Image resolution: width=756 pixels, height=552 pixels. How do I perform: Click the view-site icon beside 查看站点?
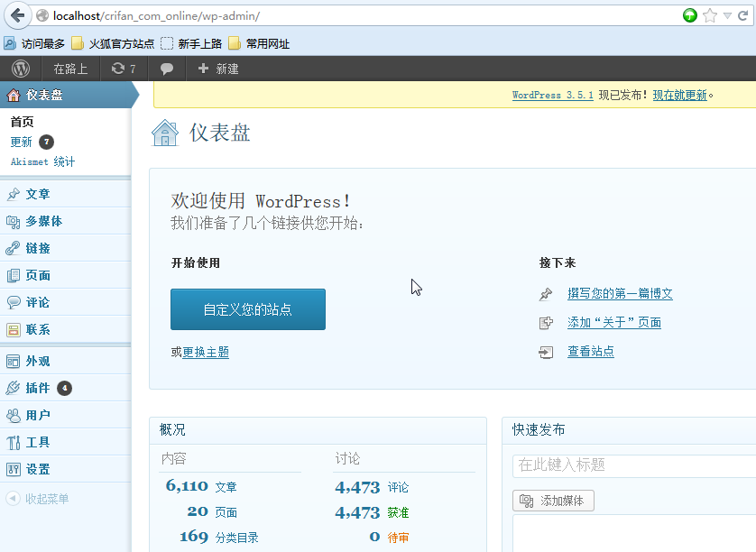tap(546, 353)
